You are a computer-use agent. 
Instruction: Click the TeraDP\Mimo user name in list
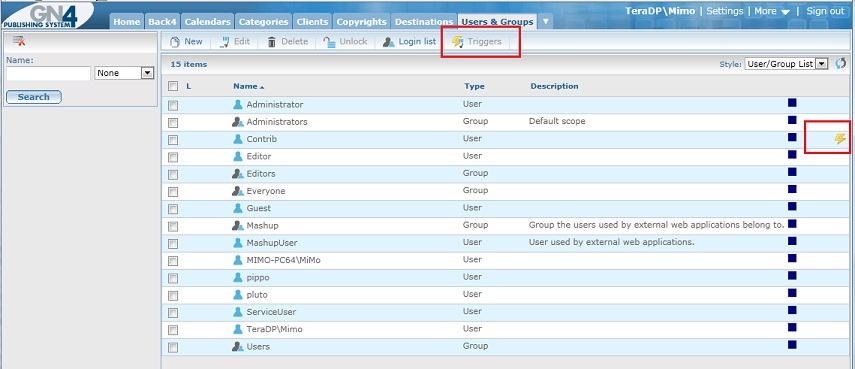coord(274,329)
